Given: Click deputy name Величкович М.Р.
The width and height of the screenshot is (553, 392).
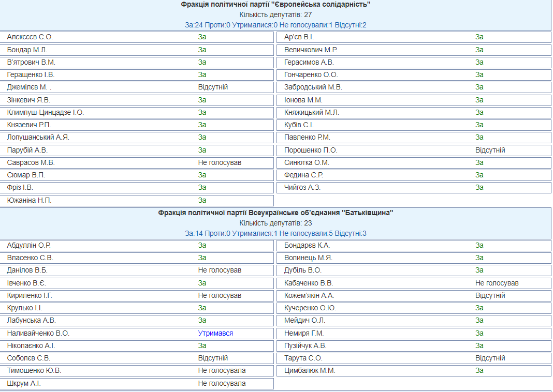Looking at the screenshot, I should point(311,50).
